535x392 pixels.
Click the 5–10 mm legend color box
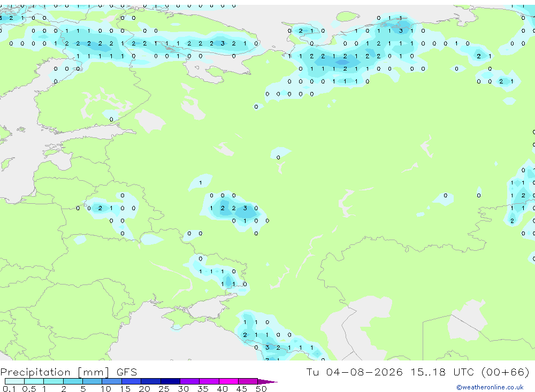[x=93, y=381]
